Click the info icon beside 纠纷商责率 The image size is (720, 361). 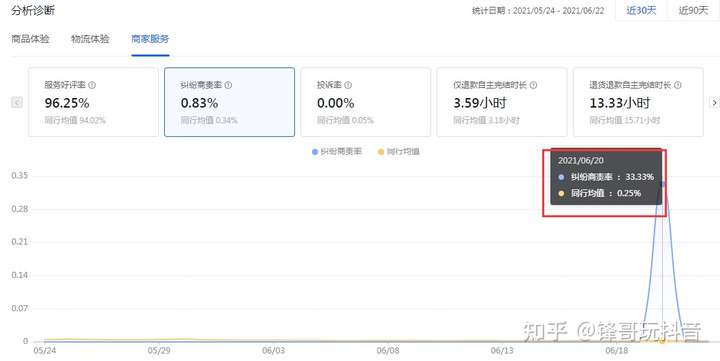click(x=228, y=85)
